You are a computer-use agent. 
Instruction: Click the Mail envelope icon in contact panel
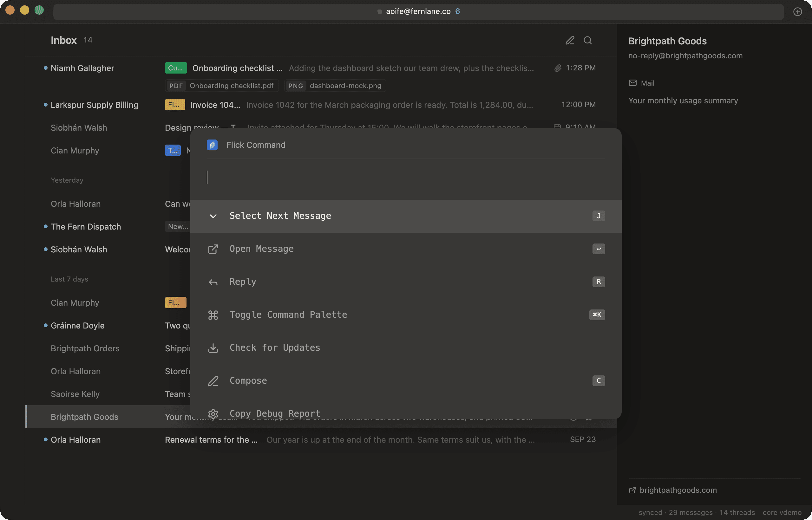coord(633,83)
